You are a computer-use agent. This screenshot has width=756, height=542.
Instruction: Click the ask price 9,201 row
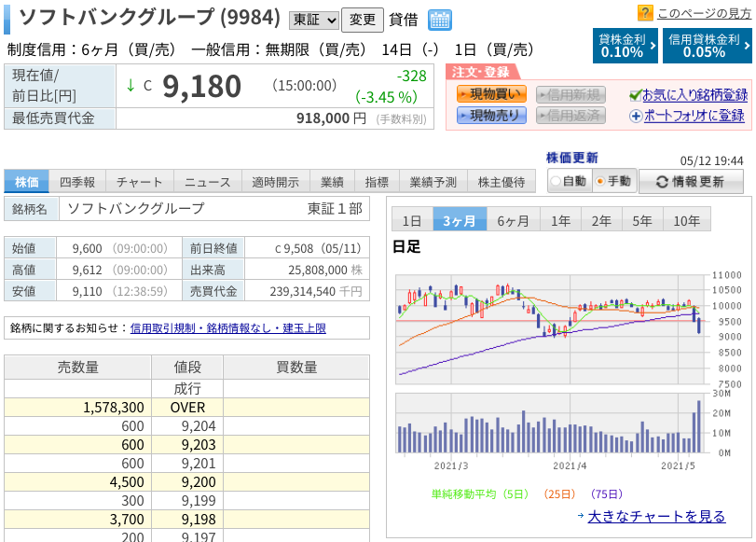pos(186,464)
